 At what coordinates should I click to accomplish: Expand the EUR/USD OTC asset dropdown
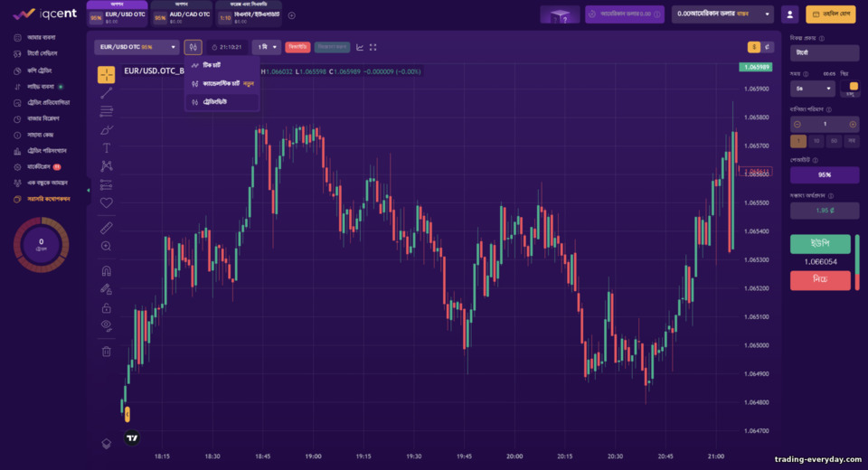tap(137, 47)
